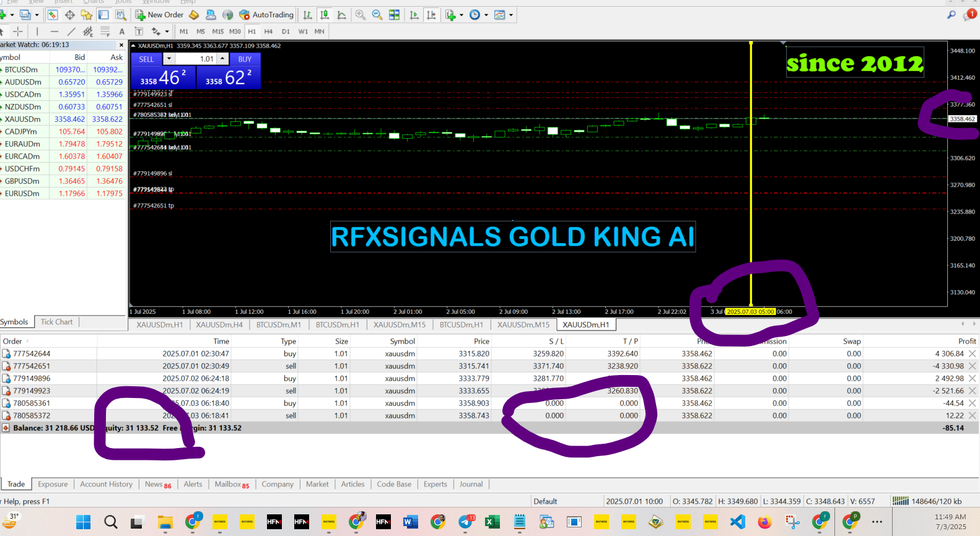
Task: Open Excel from the Windows taskbar
Action: [x=492, y=522]
